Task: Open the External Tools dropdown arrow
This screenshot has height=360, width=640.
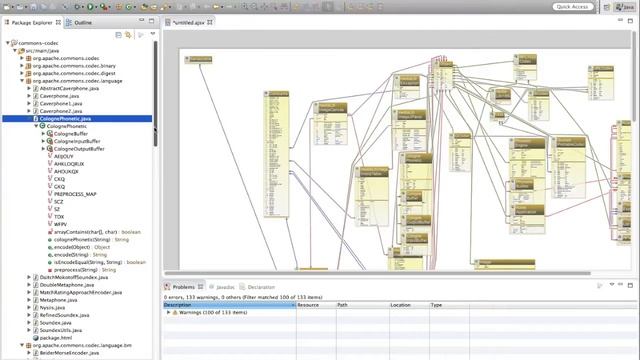Action: click(x=110, y=7)
